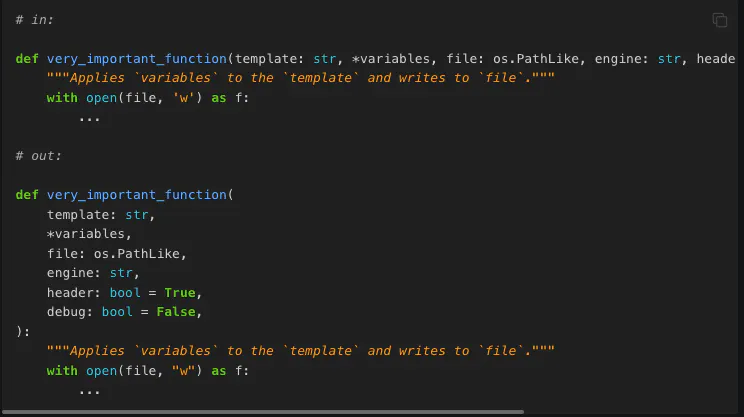Click the closing '):' line
Viewport: 744px width, 417px height.
[23, 332]
